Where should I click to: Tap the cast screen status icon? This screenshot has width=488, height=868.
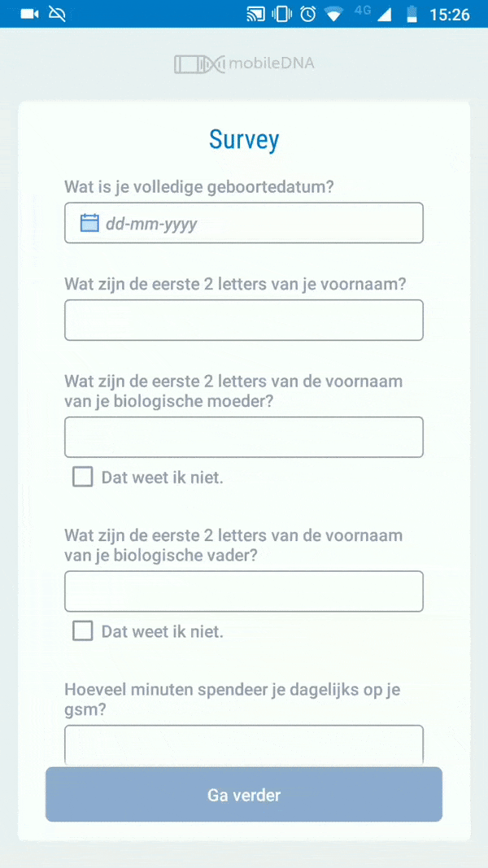click(255, 14)
